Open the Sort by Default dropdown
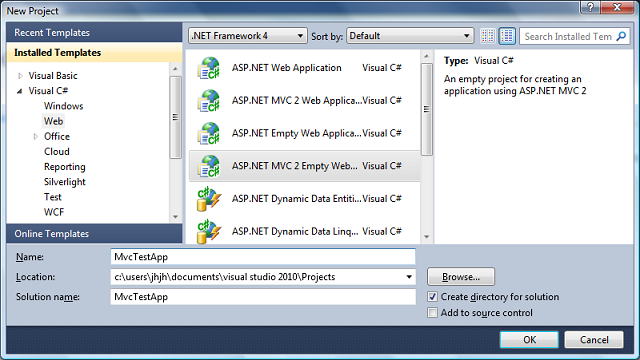The image size is (640, 360). point(410,36)
